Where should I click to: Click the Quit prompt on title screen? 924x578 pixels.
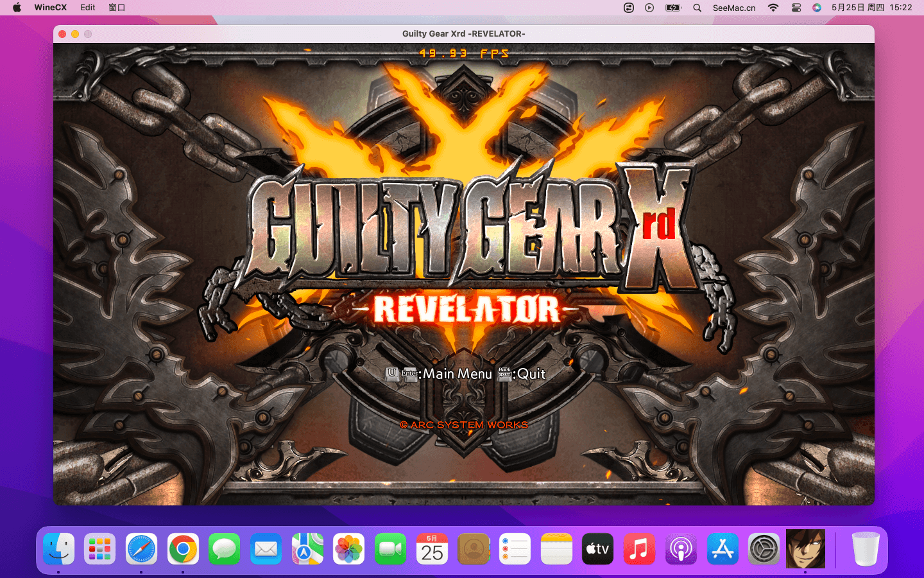coord(531,374)
